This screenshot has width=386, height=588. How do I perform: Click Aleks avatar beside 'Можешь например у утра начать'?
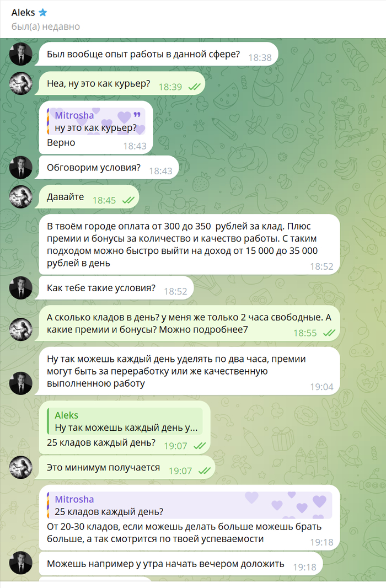[20, 563]
